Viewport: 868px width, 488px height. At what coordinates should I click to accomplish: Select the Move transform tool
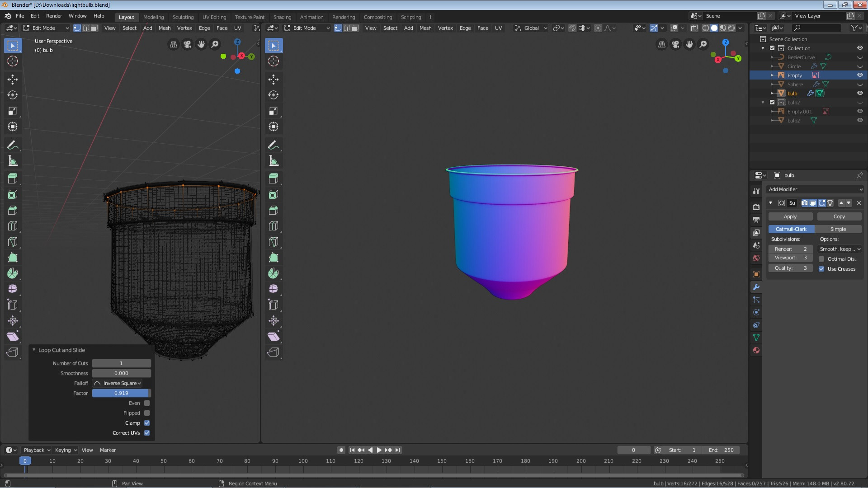click(13, 79)
